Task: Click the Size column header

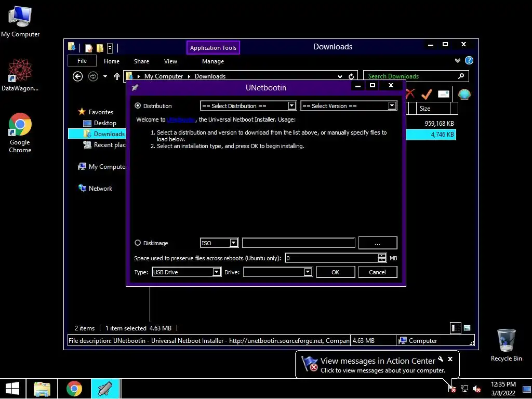Action: [434, 109]
